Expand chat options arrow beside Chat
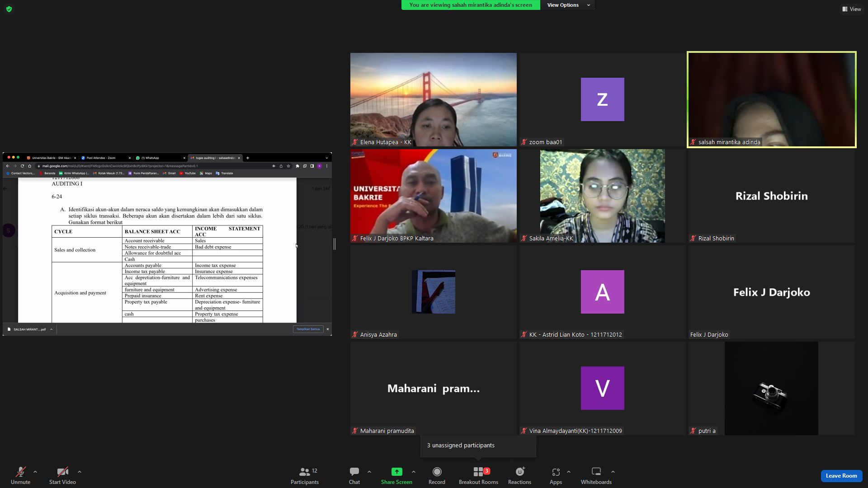868x488 pixels. pyautogui.click(x=369, y=472)
